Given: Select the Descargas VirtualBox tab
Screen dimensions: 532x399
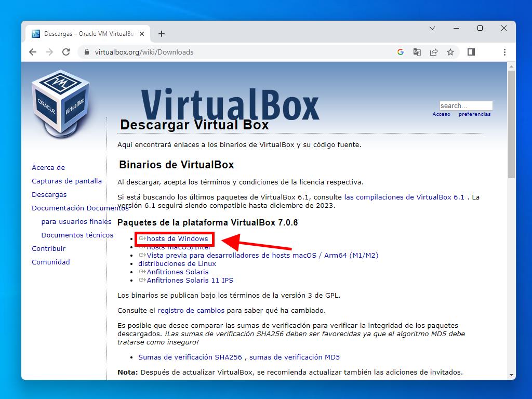Looking at the screenshot, I should [86, 34].
